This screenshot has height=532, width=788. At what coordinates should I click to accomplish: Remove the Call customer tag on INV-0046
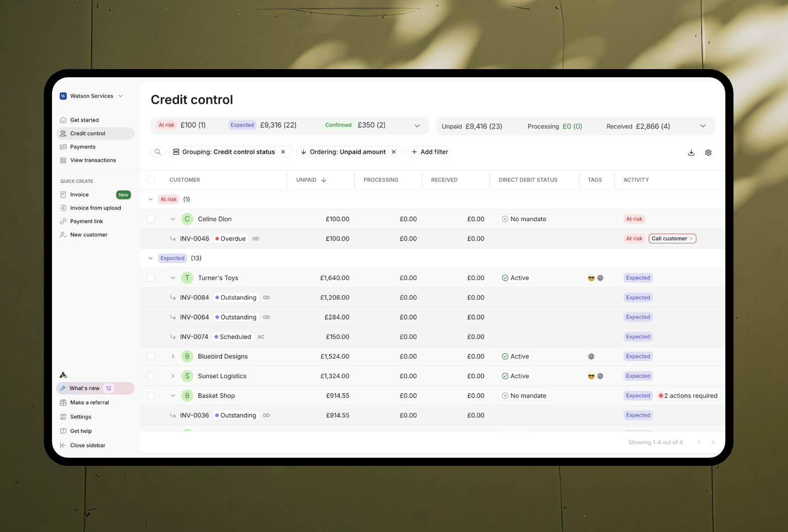click(691, 239)
